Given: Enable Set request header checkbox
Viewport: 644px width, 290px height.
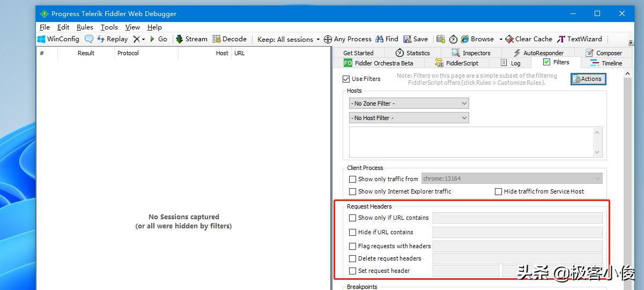Looking at the screenshot, I should click(352, 271).
